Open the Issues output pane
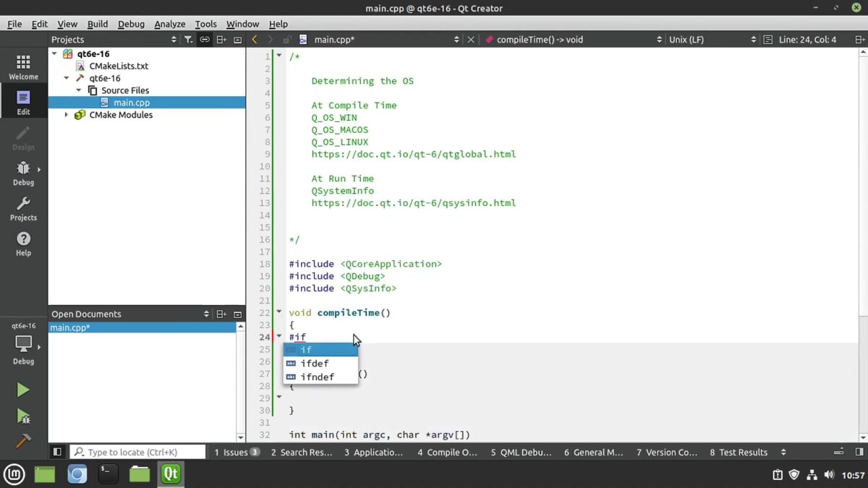This screenshot has width=868, height=488. click(237, 453)
